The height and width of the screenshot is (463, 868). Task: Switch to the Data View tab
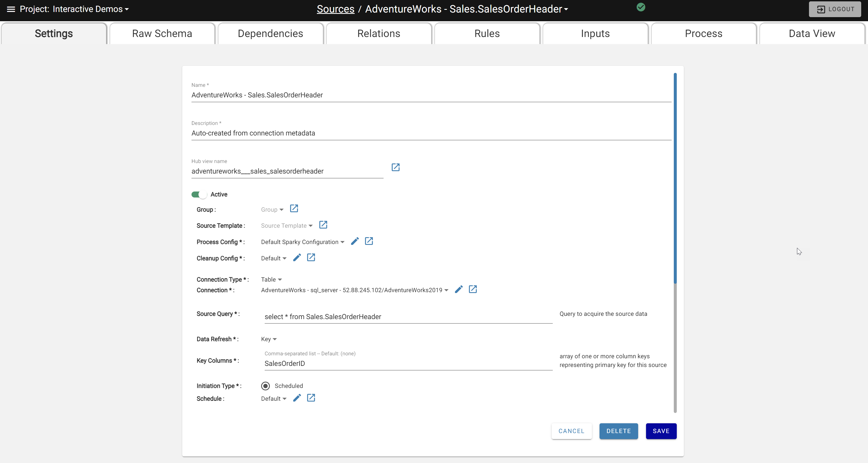(x=812, y=33)
